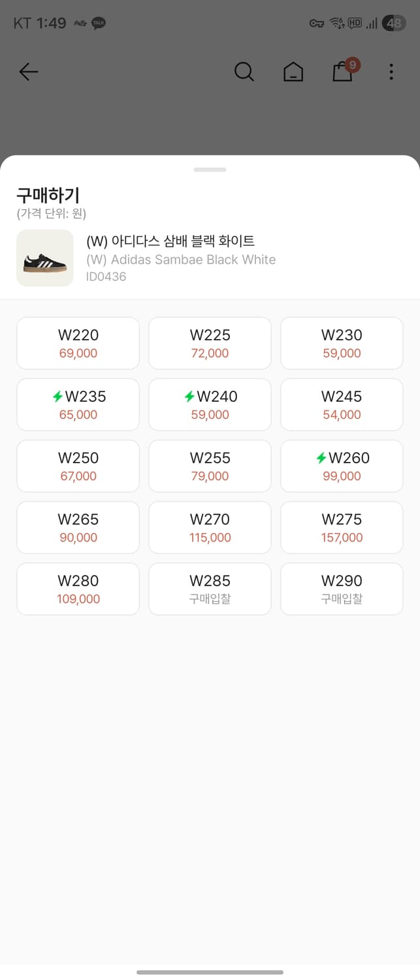420x980 pixels.
Task: Open the shopping bag with 9 badge
Action: (x=343, y=71)
